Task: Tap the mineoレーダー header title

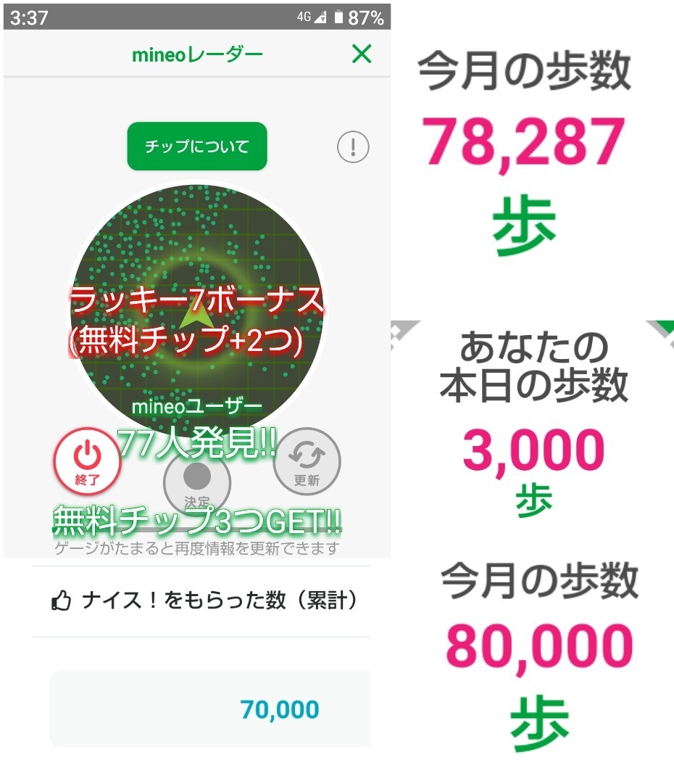Action: click(x=197, y=54)
